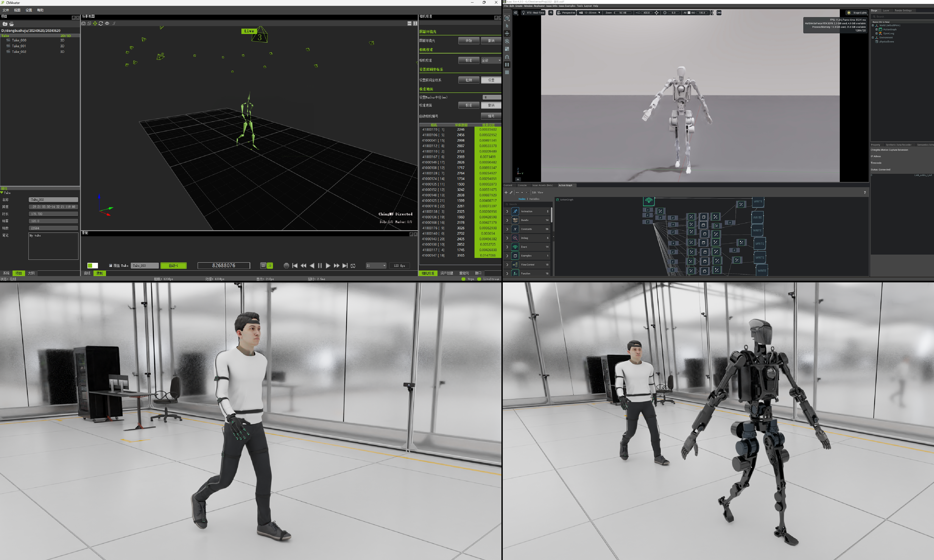Enable the 覆盖 Take checkbox

(x=111, y=266)
